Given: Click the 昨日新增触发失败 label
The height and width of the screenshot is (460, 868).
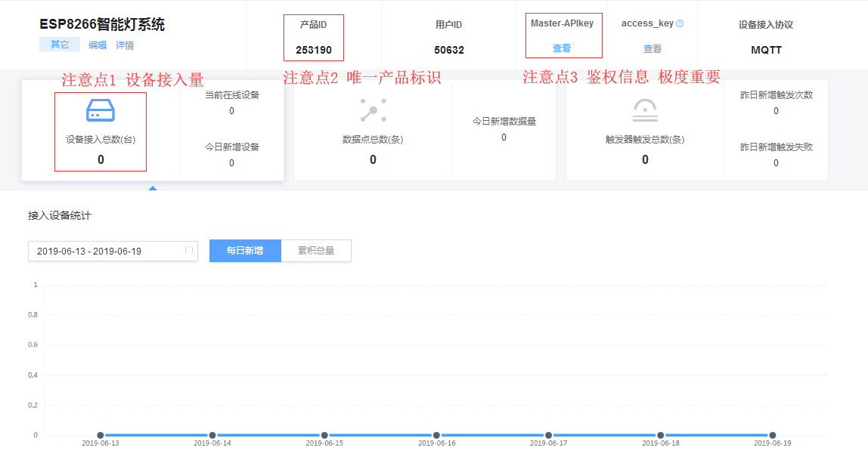Looking at the screenshot, I should coord(777,147).
